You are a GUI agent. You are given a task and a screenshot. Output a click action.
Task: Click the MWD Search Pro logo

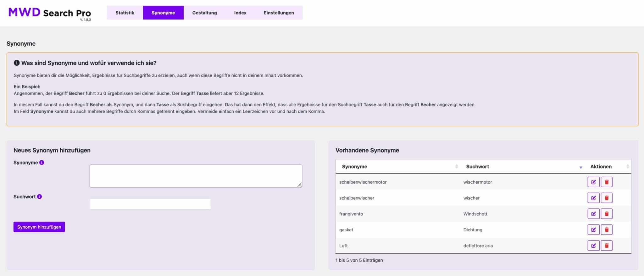(x=50, y=13)
